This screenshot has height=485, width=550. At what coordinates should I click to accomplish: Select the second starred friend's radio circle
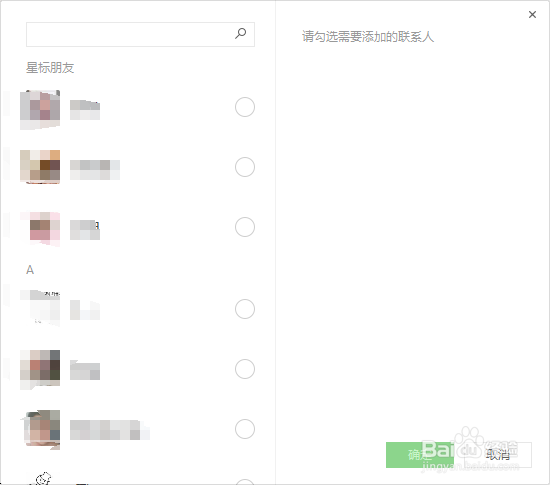(245, 167)
